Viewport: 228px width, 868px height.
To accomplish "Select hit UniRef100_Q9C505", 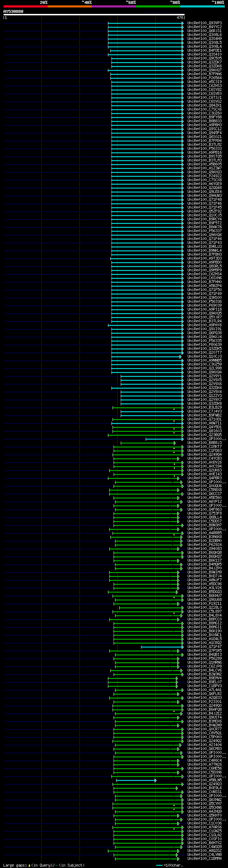I will coord(204,58).
